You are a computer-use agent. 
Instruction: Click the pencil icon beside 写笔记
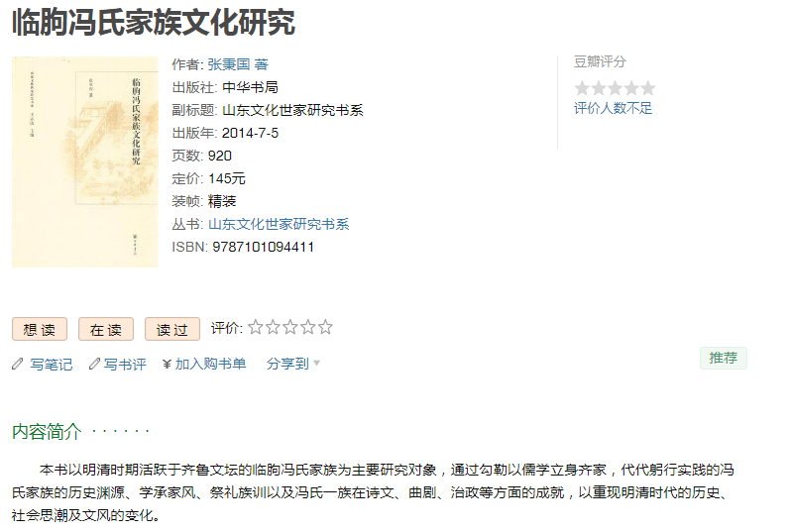17,365
